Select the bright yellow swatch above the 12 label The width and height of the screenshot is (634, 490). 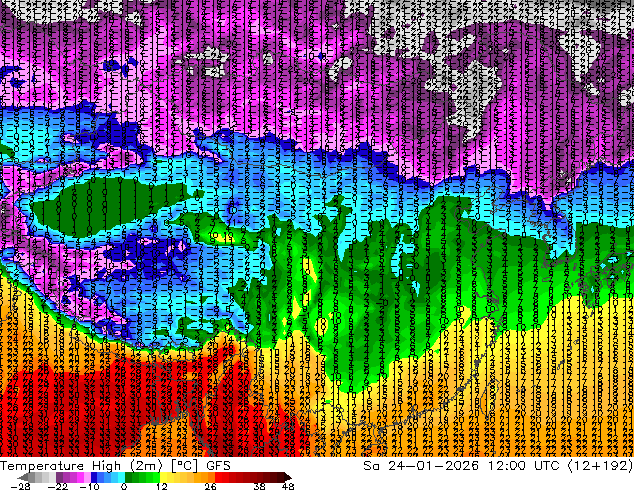[163, 477]
